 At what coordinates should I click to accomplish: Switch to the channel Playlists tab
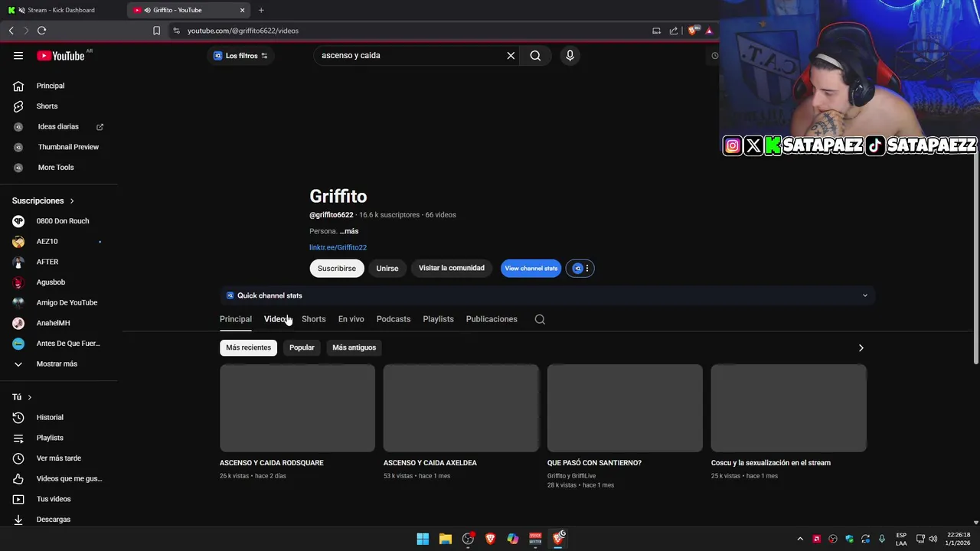click(439, 319)
